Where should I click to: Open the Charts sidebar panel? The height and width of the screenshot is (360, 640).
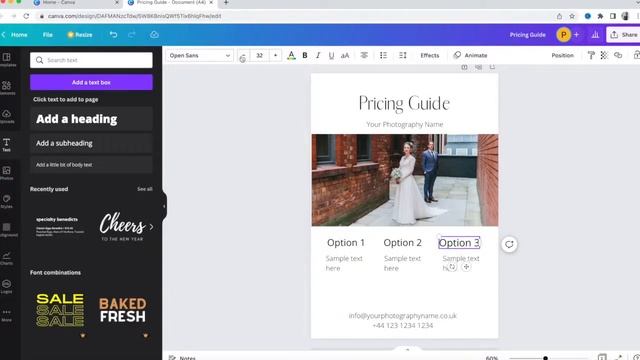(x=7, y=258)
